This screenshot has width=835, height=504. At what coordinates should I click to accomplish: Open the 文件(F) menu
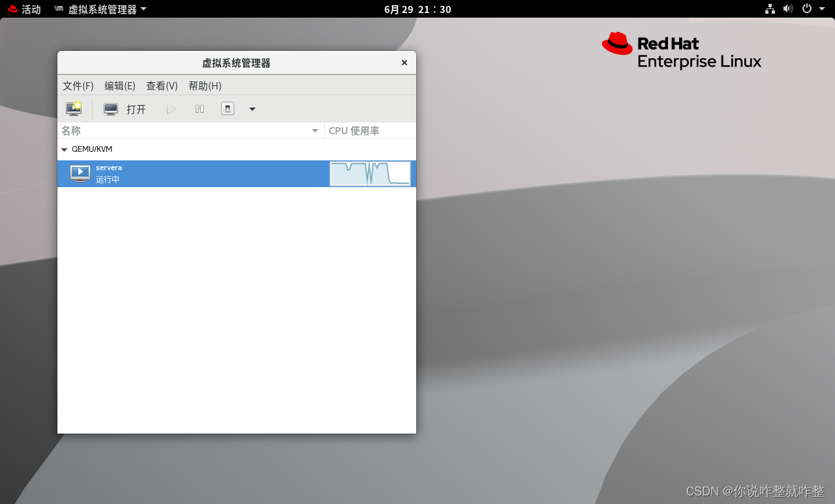click(x=78, y=85)
